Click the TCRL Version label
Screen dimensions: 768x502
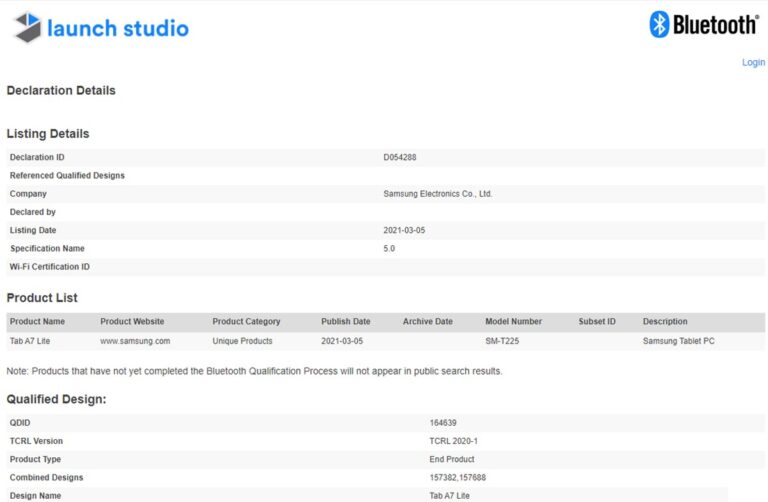(x=36, y=441)
